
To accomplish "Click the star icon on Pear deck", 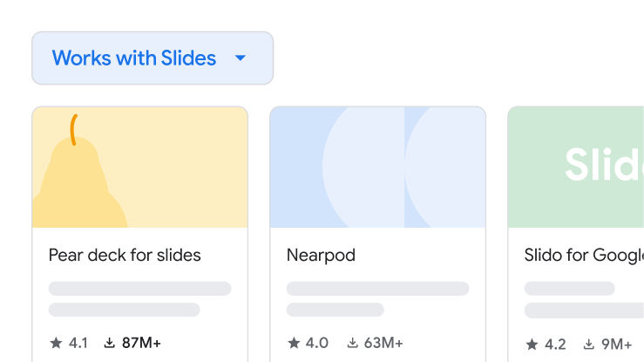I will click(x=57, y=343).
